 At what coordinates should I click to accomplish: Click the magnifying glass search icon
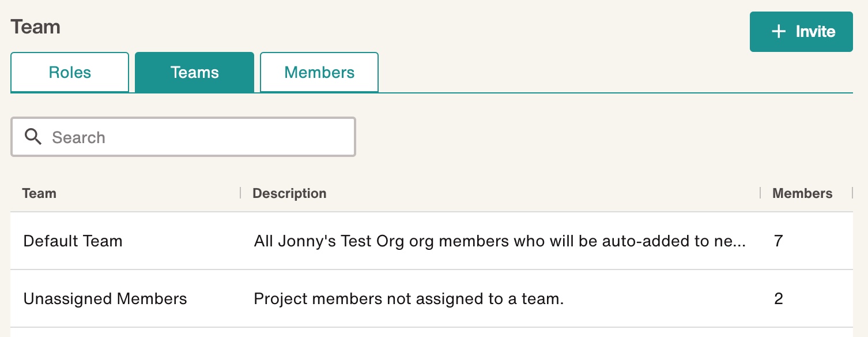tap(33, 137)
